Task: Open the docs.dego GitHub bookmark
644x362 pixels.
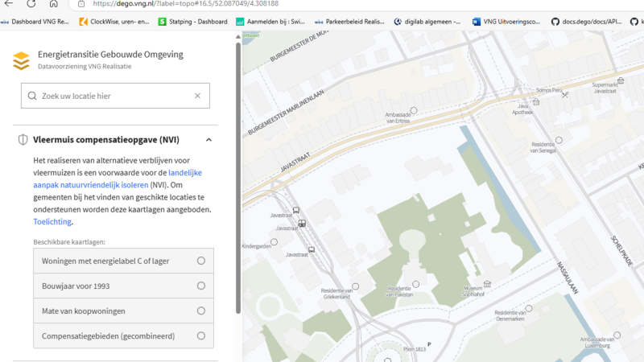Action: coord(587,22)
